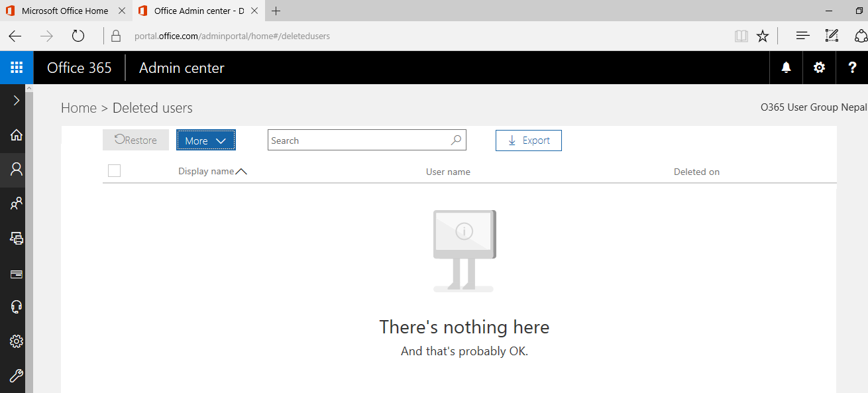Restore down the browser window
Screen dimensions: 868x393
point(859,11)
